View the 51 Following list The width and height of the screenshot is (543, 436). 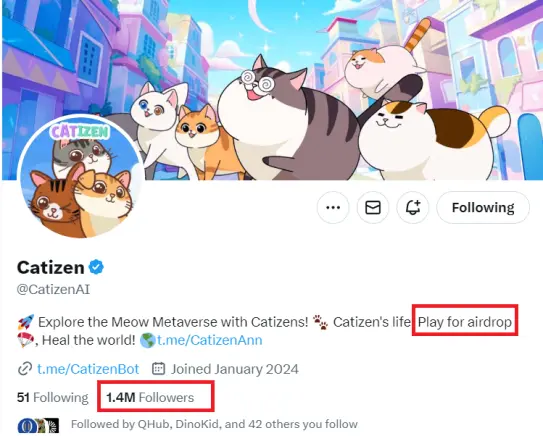(53, 397)
